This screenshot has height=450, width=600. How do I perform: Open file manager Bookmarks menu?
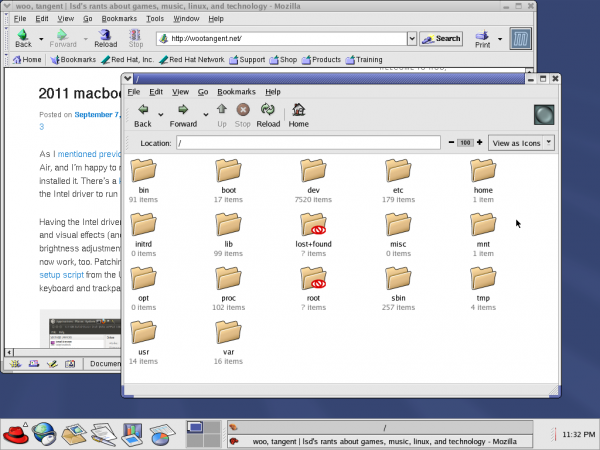[236, 92]
